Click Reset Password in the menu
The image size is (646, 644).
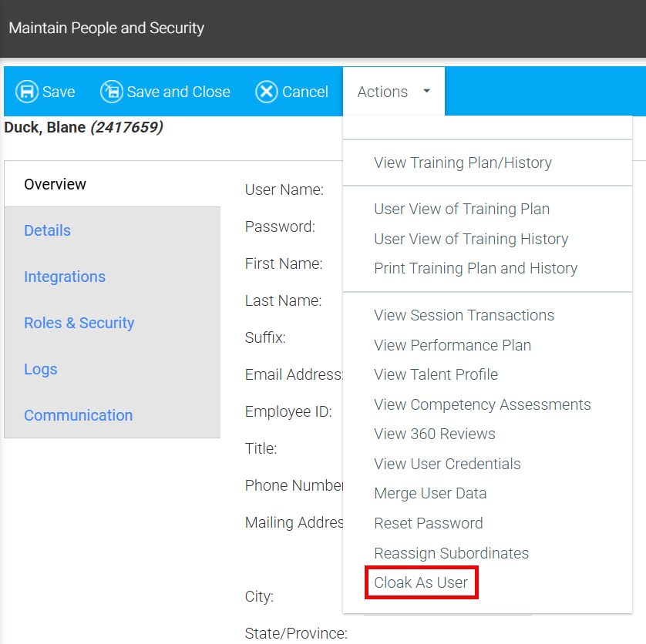[429, 523]
